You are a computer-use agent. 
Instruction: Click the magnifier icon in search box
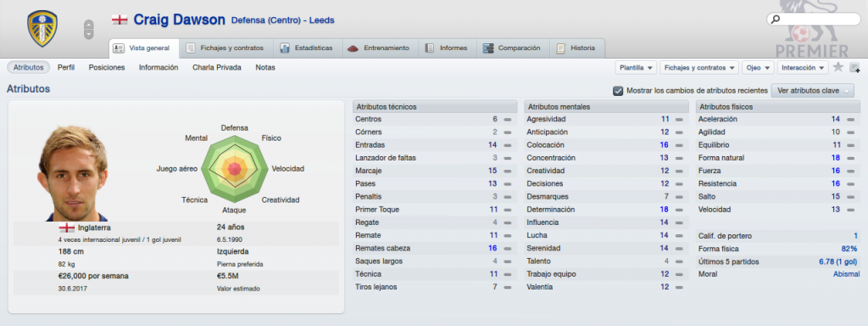click(776, 20)
